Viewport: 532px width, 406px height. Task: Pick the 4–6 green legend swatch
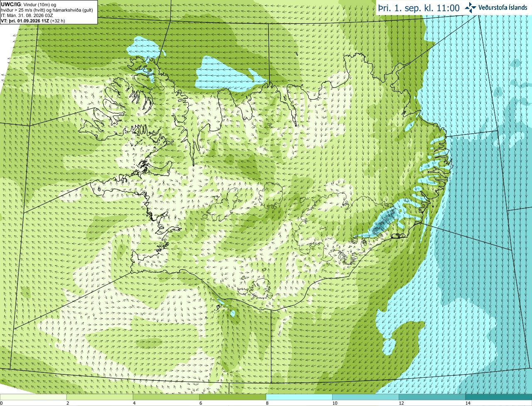[x=166, y=397]
